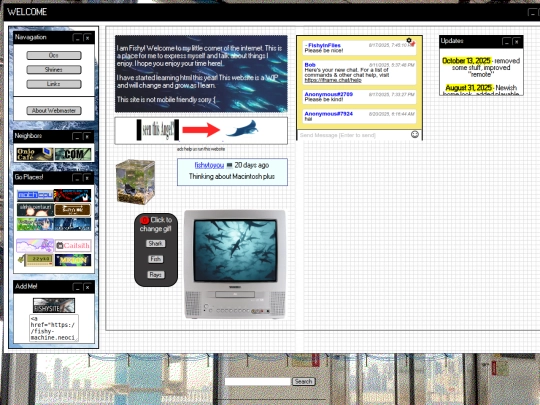Collapse the Navigation panel with its minimize button

point(77,38)
